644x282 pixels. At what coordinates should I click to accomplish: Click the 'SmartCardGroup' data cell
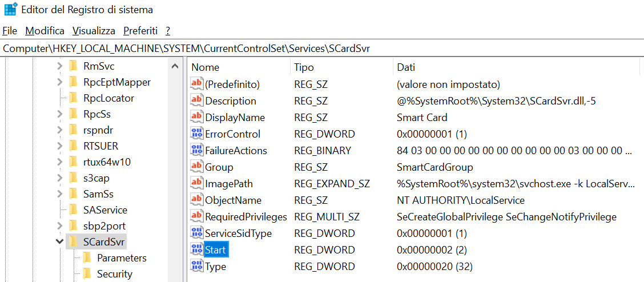click(435, 167)
